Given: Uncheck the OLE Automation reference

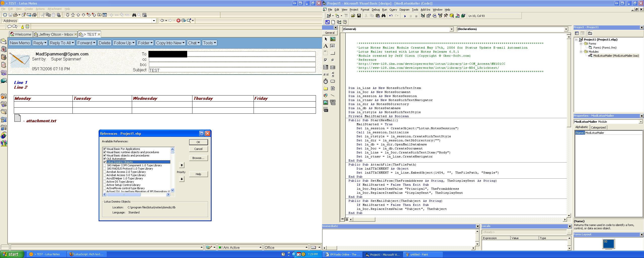Looking at the screenshot, I should pyautogui.click(x=104, y=159).
